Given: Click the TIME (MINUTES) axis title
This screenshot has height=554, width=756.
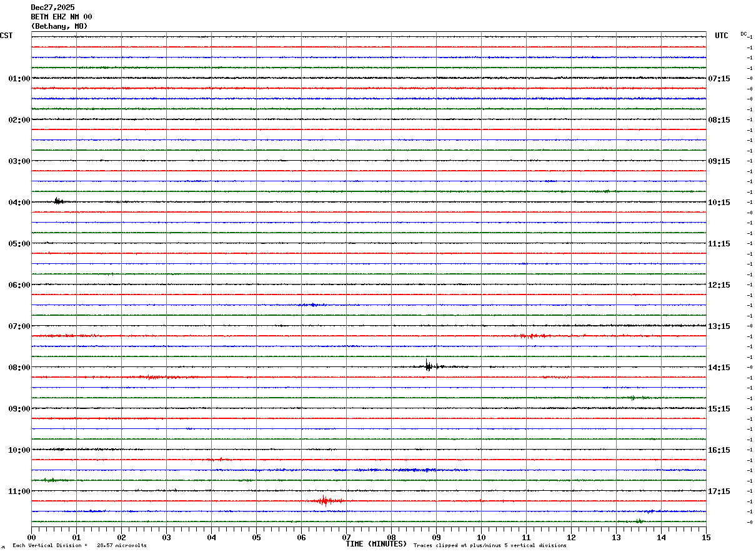Looking at the screenshot, I should (376, 544).
